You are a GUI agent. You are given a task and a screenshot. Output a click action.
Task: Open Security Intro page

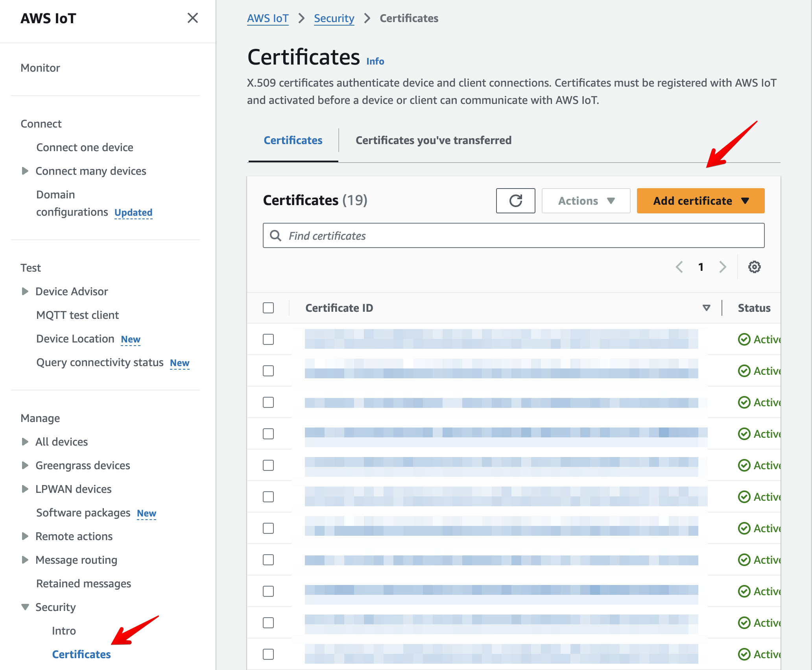click(x=64, y=631)
